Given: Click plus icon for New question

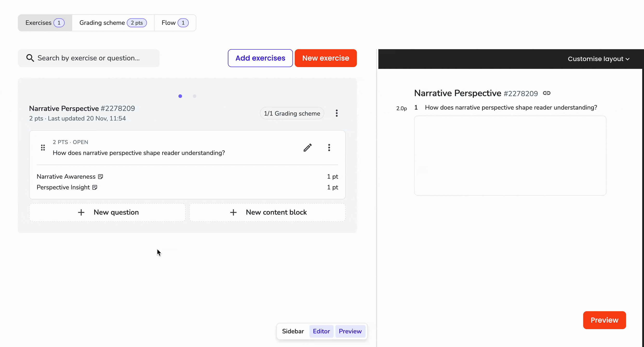Looking at the screenshot, I should [81, 213].
